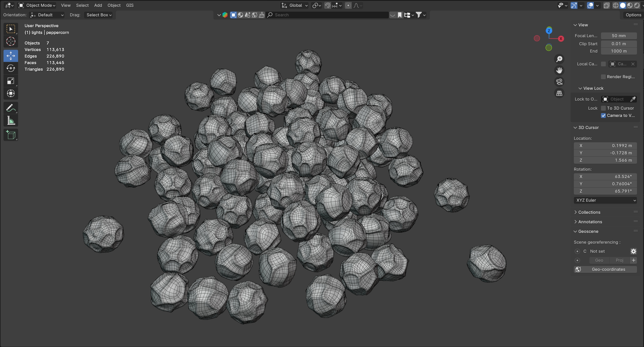Toggle camera view icon in viewport
This screenshot has height=347, width=644.
[x=559, y=82]
